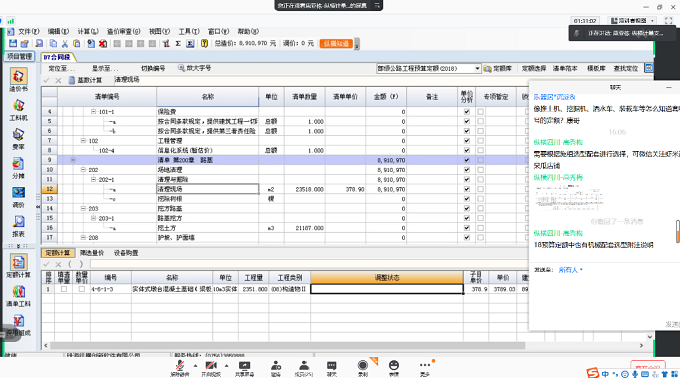The image size is (680, 378).
Task: Toggle 单价分析 checkbox in row 16 挖土方
Action: 467,228
